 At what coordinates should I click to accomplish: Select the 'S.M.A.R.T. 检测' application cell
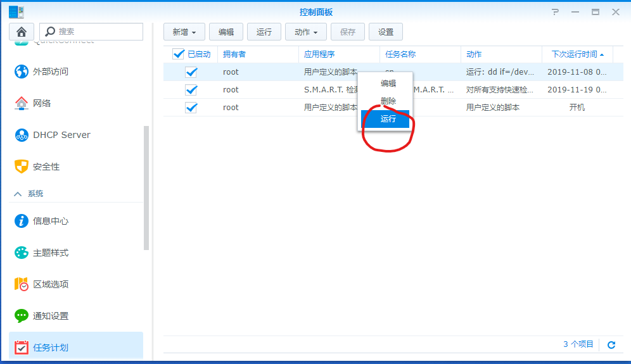click(x=331, y=90)
